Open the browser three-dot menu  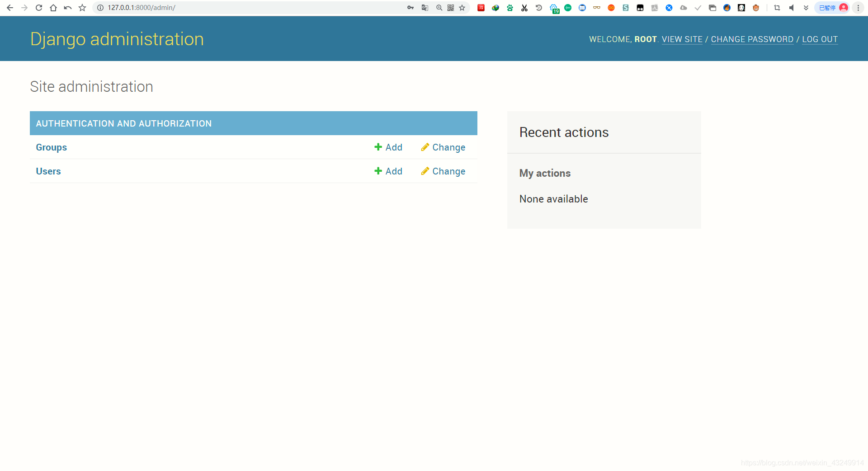[x=858, y=8]
